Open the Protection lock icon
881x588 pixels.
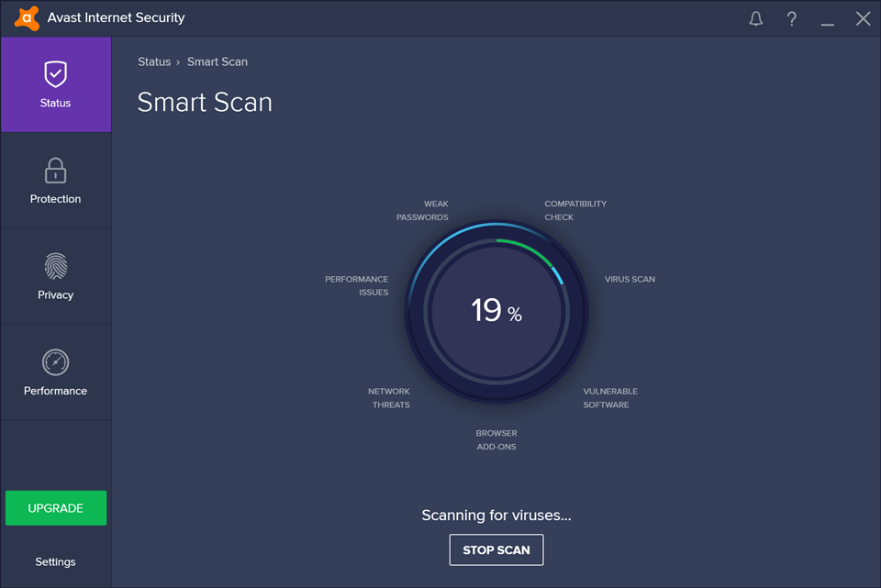tap(55, 170)
